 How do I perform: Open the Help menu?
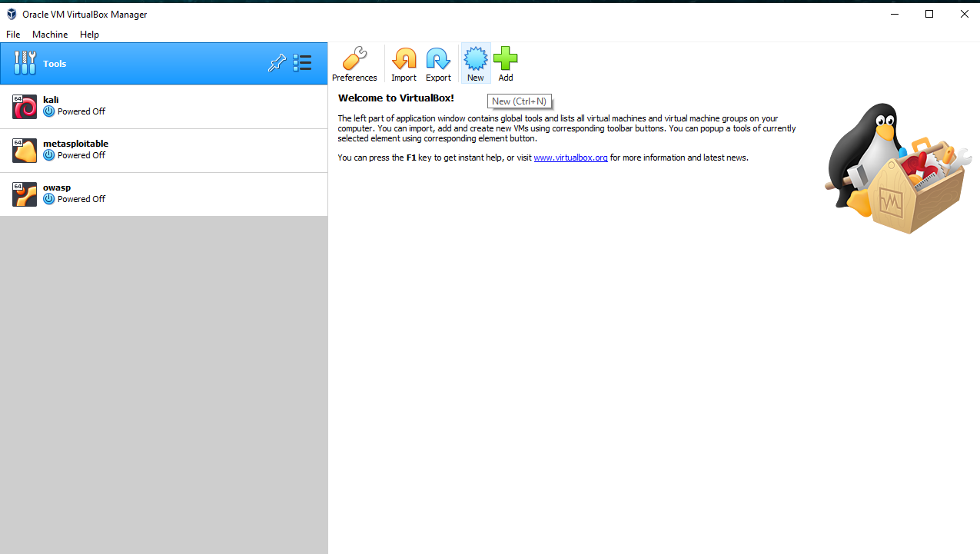point(89,35)
